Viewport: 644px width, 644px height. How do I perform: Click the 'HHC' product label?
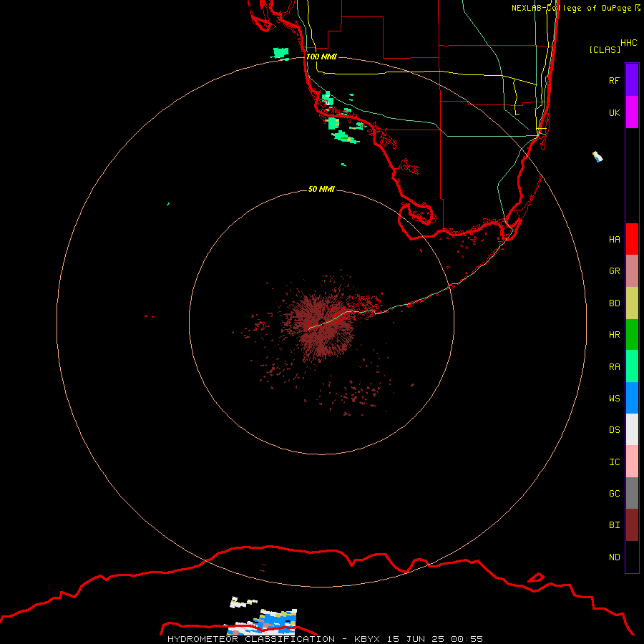629,43
